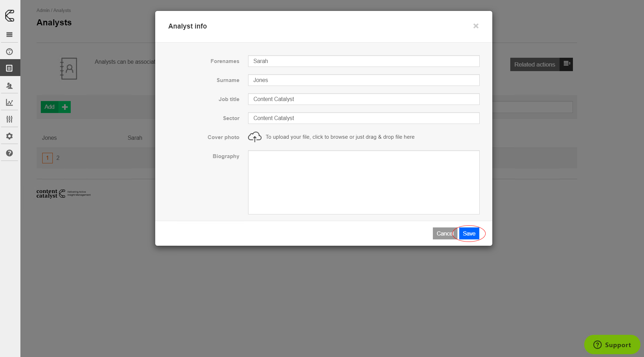Click the Surname field containing Jones

click(364, 80)
